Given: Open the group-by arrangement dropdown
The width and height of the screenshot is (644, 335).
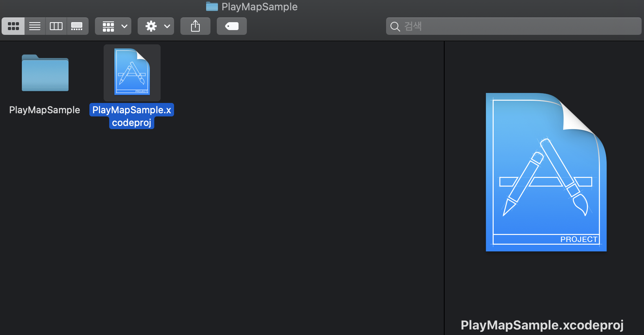Looking at the screenshot, I should pos(113,26).
